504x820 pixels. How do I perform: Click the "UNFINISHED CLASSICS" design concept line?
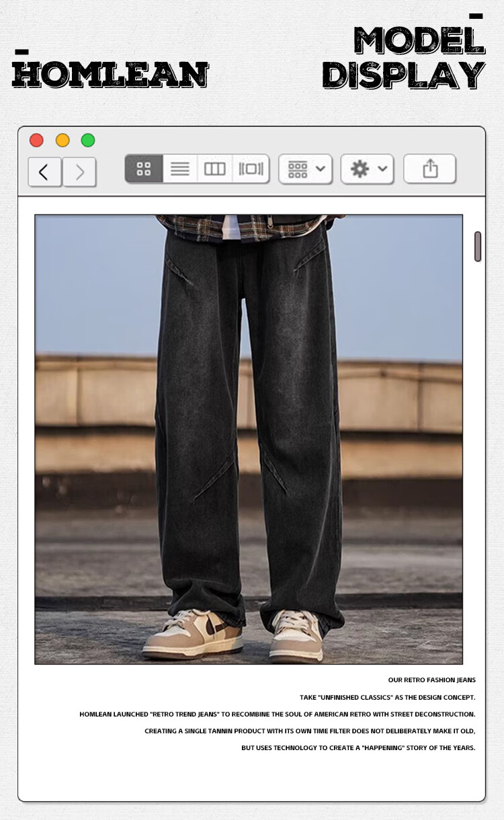pyautogui.click(x=387, y=698)
